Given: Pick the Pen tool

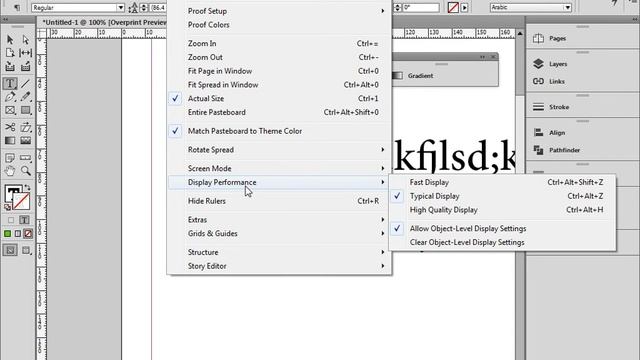Looking at the screenshot, I should (x=10, y=97).
